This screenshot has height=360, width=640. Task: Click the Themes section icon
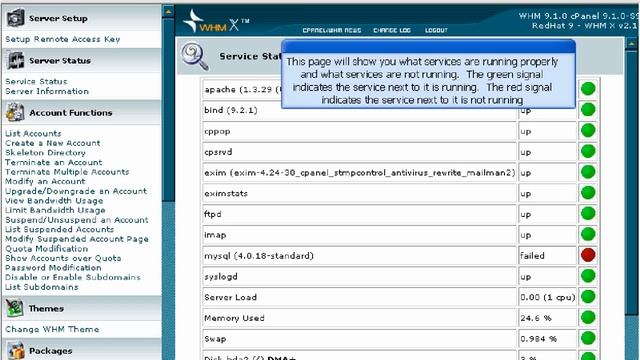14,308
